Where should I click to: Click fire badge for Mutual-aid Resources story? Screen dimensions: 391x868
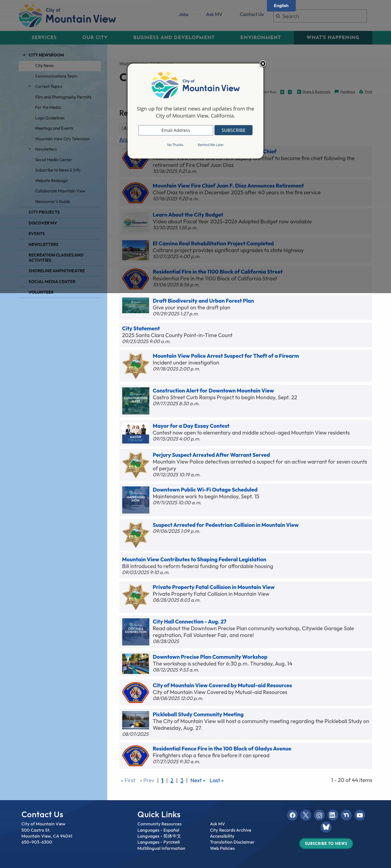tap(135, 692)
